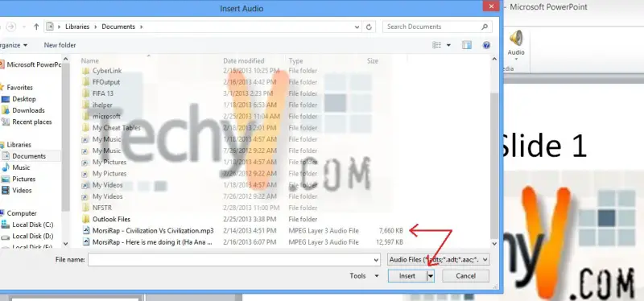644x301 pixels.
Task: Select the Libraries group in navigation pane
Action: tap(19, 145)
